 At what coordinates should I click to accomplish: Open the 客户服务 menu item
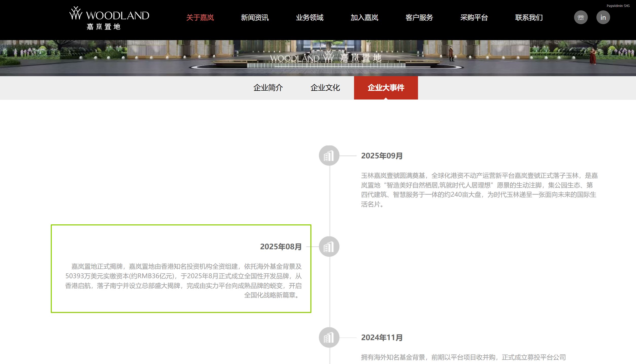(419, 18)
